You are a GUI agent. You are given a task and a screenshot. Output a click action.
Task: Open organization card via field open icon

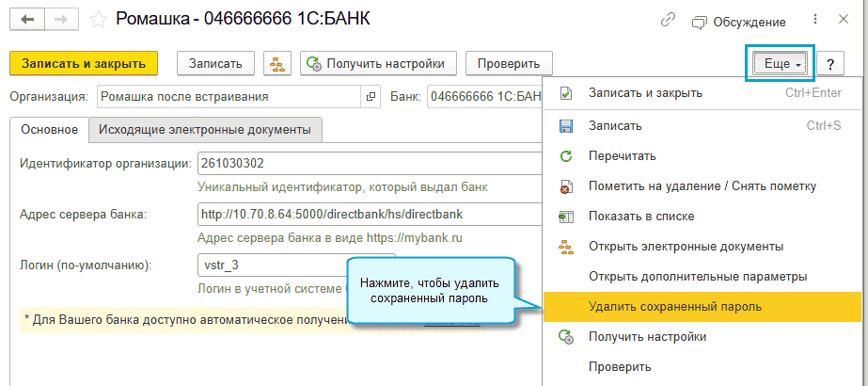[371, 96]
